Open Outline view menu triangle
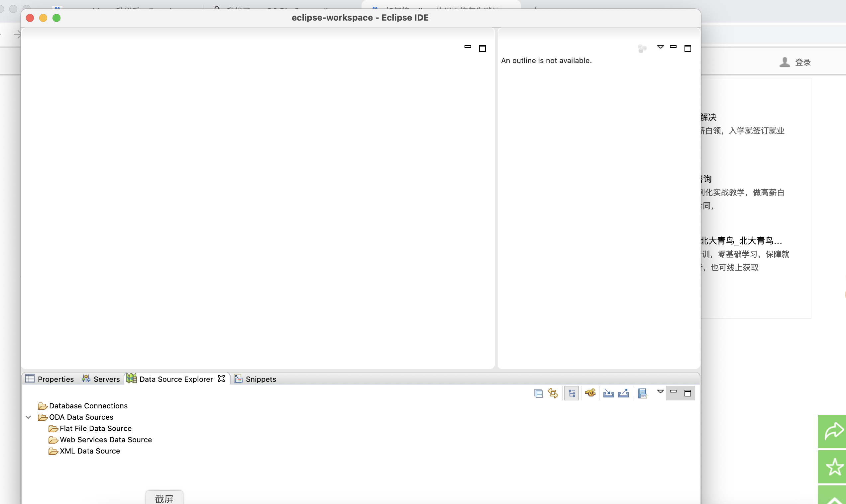This screenshot has width=846, height=504. click(x=660, y=47)
